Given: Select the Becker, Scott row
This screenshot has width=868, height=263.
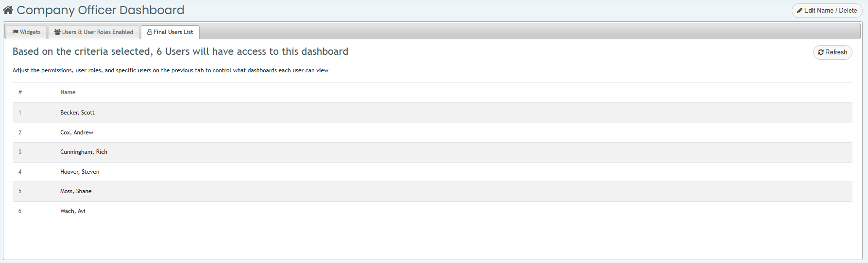Looking at the screenshot, I should [432, 113].
